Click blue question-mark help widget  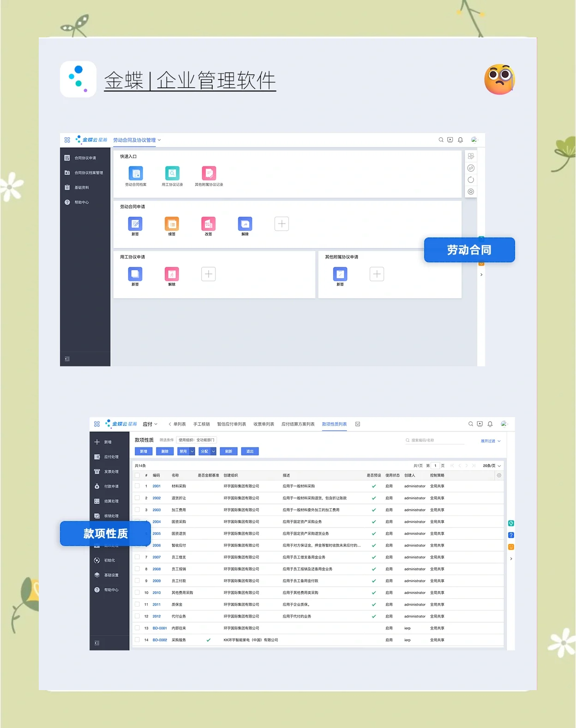coord(511,535)
